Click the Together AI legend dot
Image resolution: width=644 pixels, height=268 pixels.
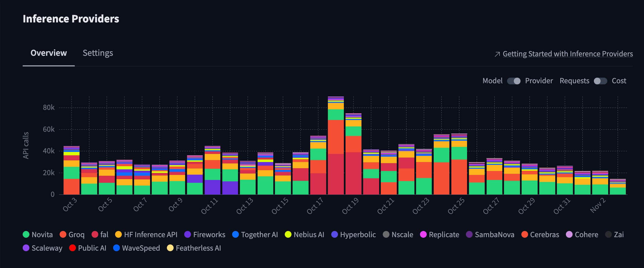click(x=235, y=234)
